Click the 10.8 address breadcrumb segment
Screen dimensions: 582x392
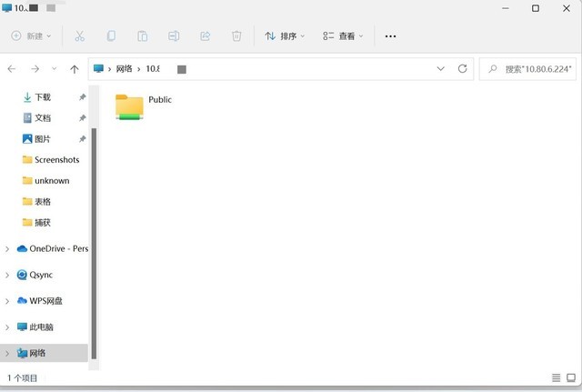click(x=153, y=69)
